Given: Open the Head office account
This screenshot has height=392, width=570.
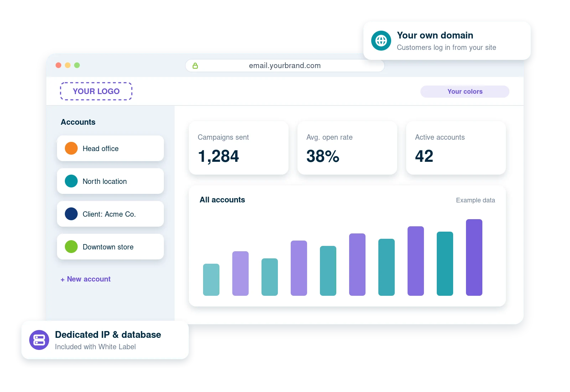Looking at the screenshot, I should [x=110, y=148].
